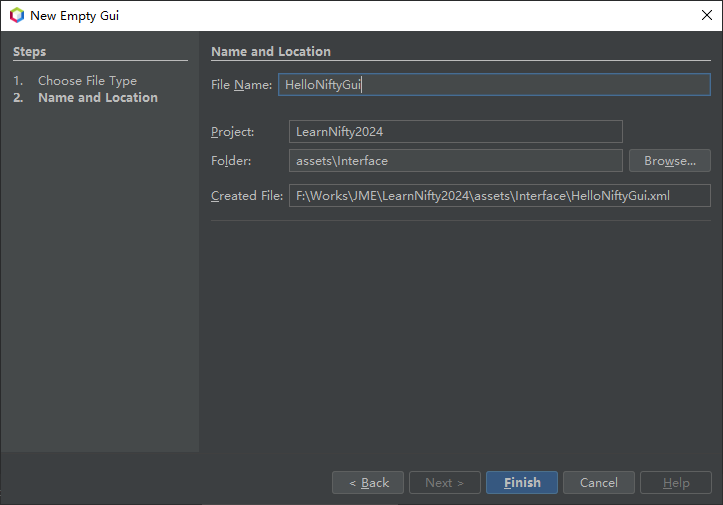Click the Created File path field
The image size is (723, 505).
[x=499, y=196]
